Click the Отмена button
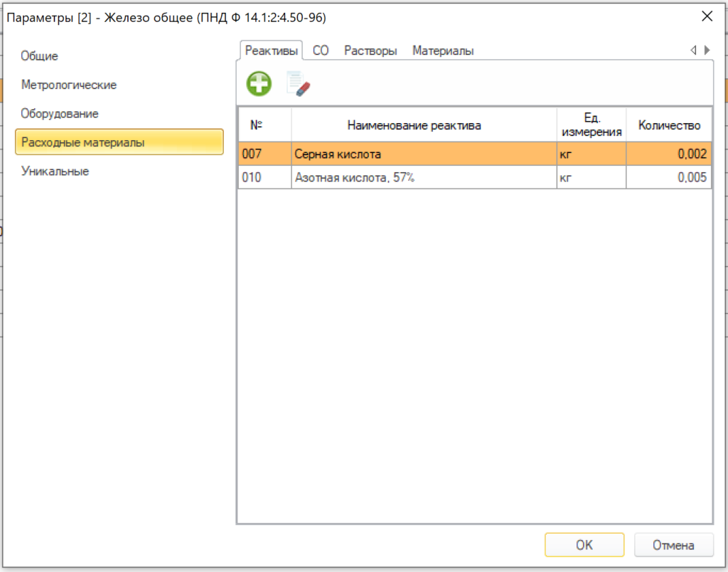The height and width of the screenshot is (572, 728). pyautogui.click(x=673, y=544)
